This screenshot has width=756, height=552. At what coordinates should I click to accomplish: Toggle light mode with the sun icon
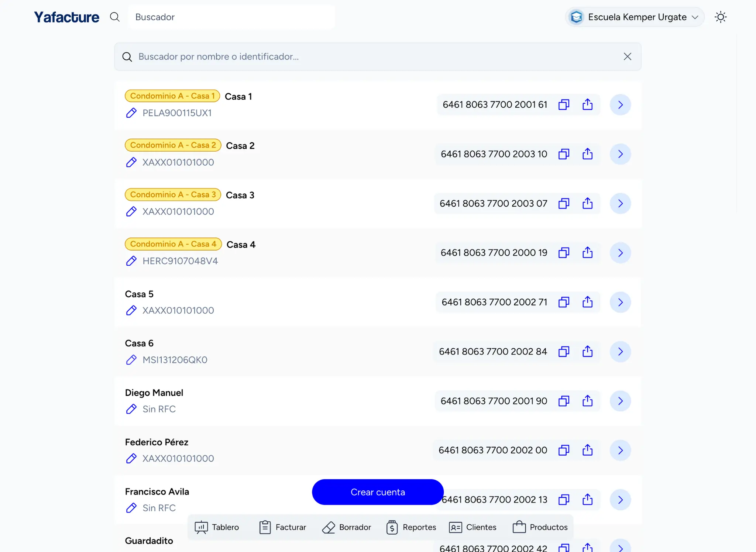point(721,17)
